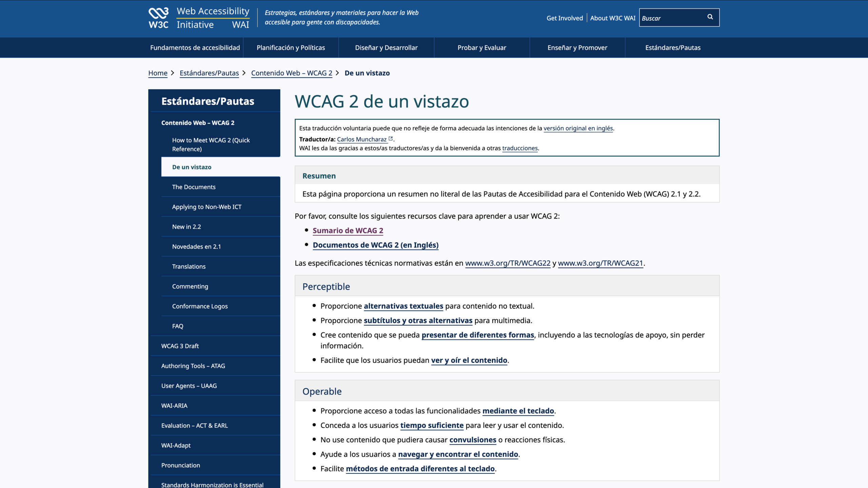Follow ver y oír el contenido link
Image resolution: width=868 pixels, height=488 pixels.
click(469, 360)
